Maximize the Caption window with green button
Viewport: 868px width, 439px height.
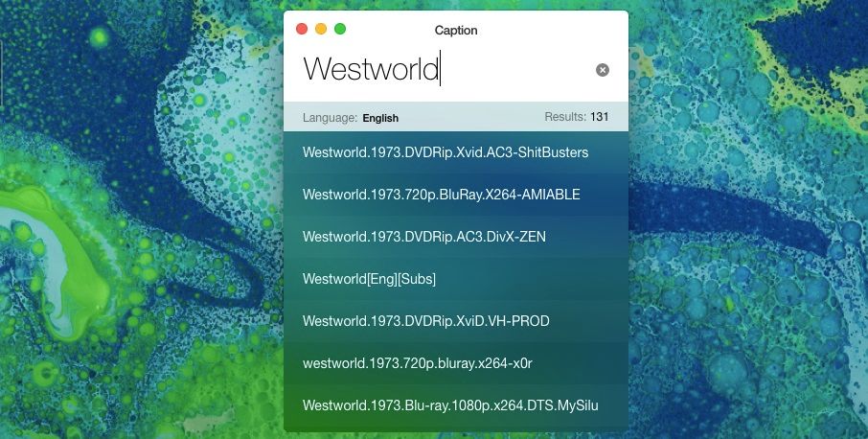340,30
